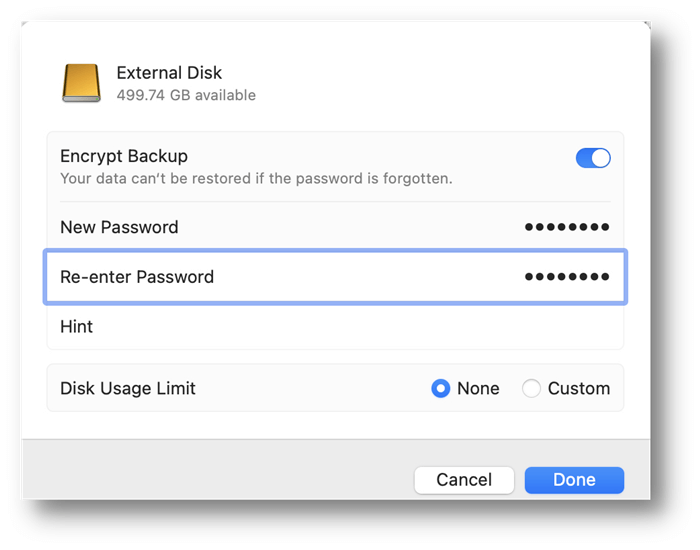Focus the New Password dots field
The image size is (700, 550).
click(567, 227)
